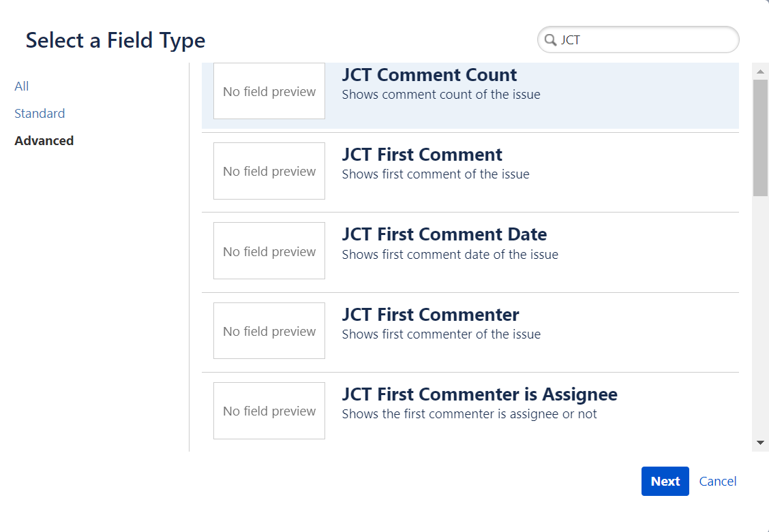The image size is (769, 532).
Task: Select the Advanced category
Action: [44, 141]
